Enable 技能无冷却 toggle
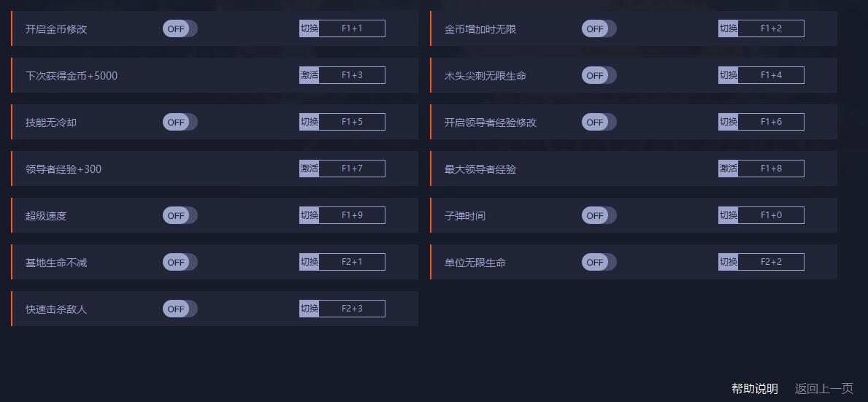 click(180, 123)
